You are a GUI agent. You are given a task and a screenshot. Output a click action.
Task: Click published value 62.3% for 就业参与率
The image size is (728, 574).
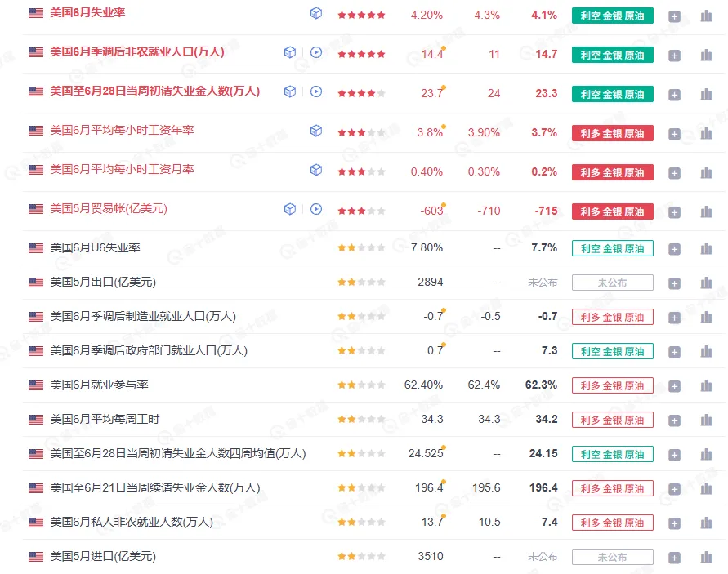pos(541,385)
